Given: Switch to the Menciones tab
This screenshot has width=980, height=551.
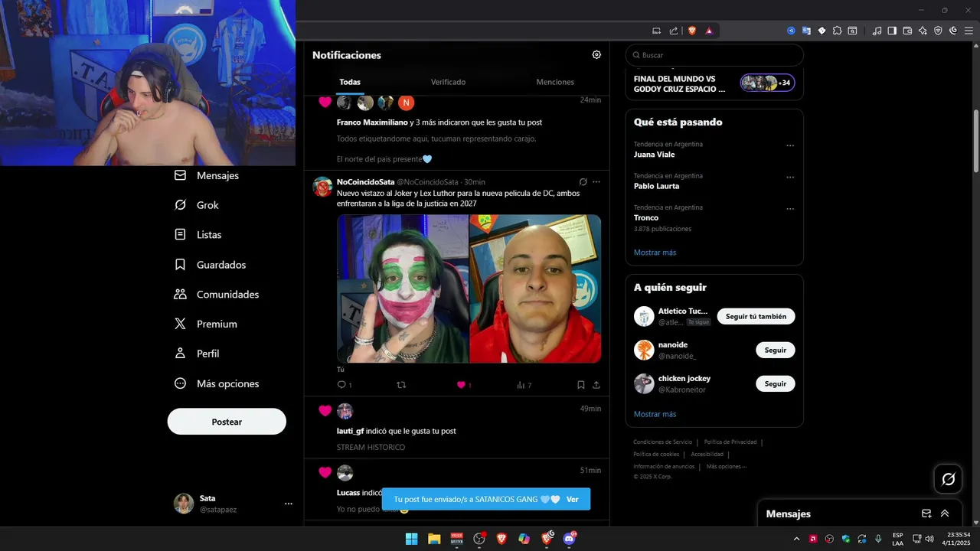Looking at the screenshot, I should pyautogui.click(x=555, y=82).
